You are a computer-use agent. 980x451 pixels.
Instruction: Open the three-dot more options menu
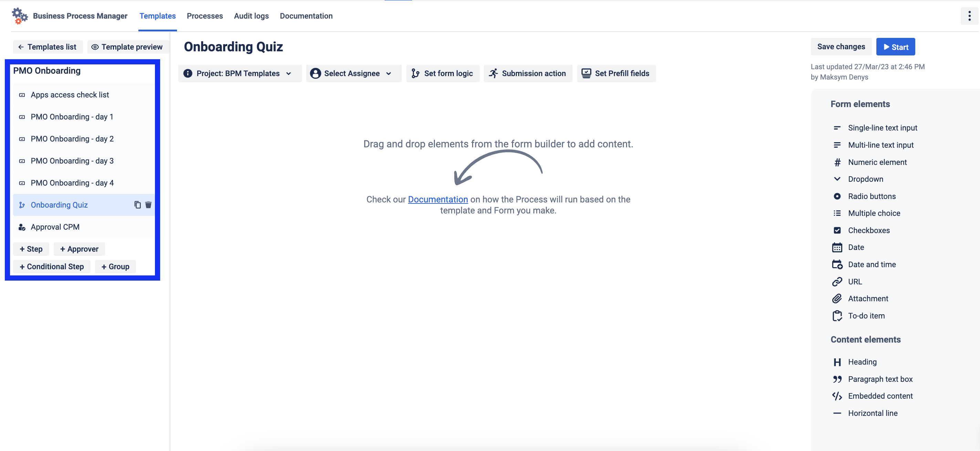(969, 16)
